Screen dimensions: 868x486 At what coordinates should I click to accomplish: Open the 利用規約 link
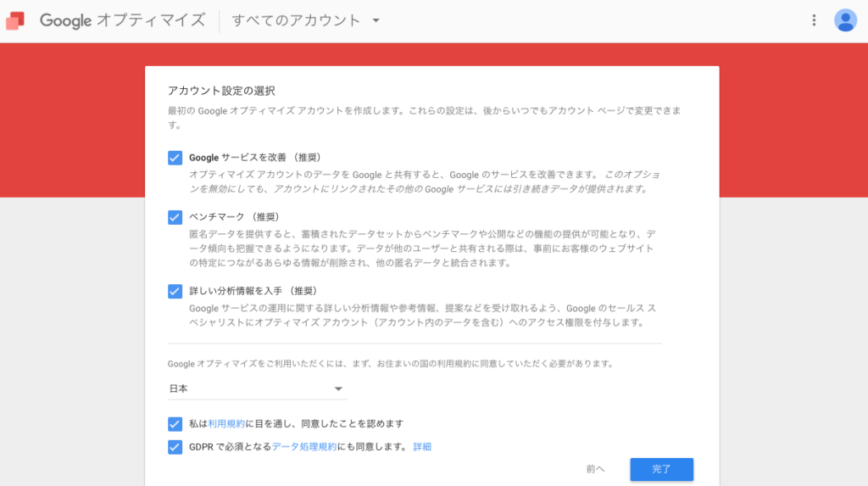pyautogui.click(x=226, y=424)
